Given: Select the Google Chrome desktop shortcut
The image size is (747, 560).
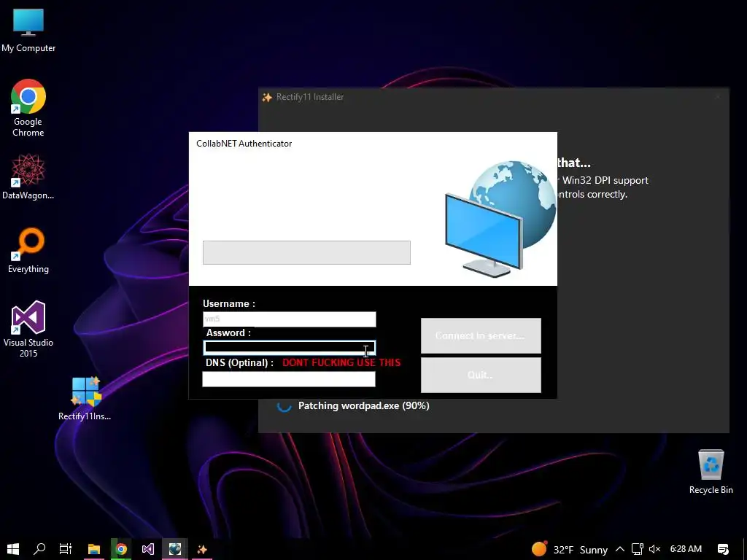Looking at the screenshot, I should coord(28,108).
